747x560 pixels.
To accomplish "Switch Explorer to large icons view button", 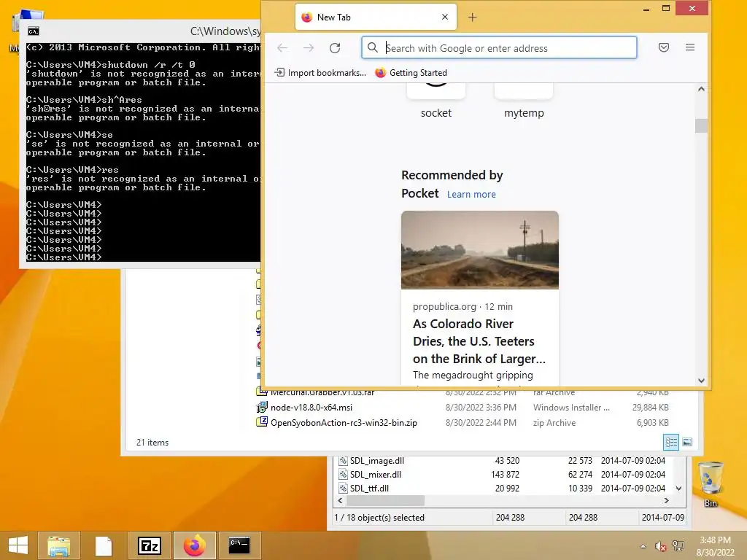I will tap(687, 442).
